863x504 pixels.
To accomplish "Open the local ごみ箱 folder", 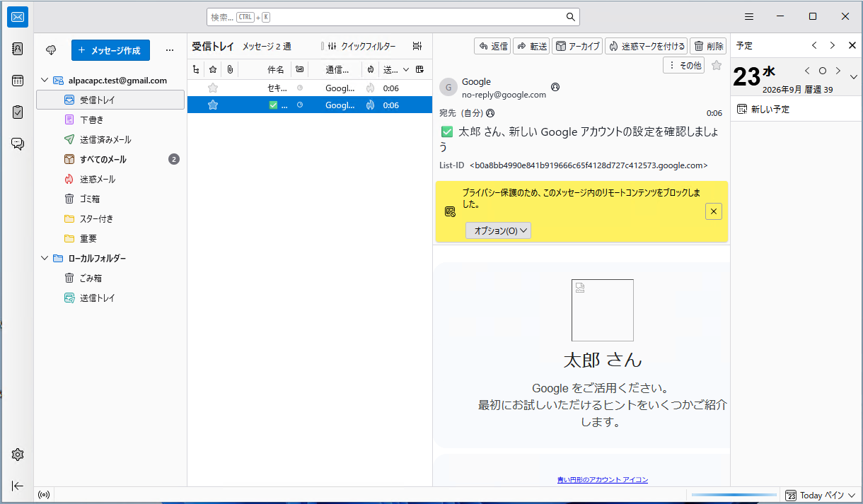I will coord(110,278).
